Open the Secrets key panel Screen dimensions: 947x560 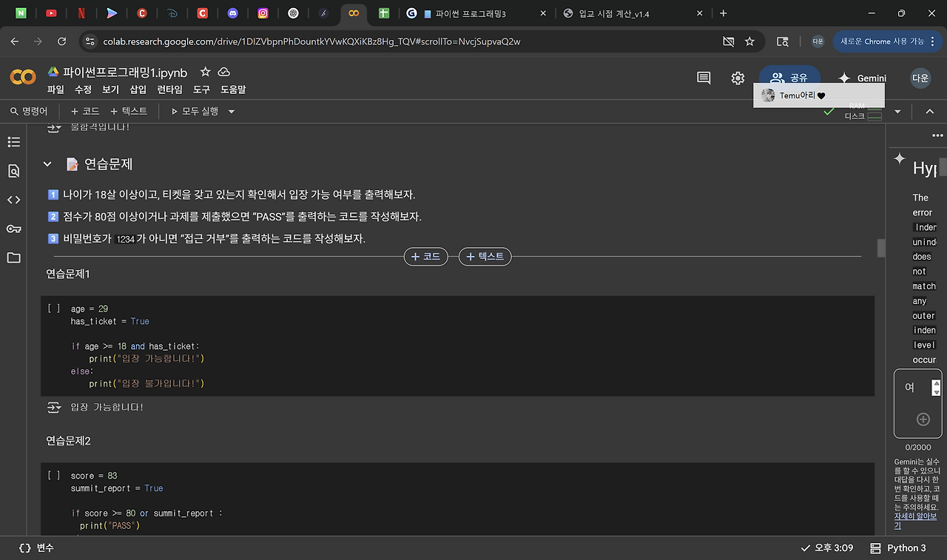pyautogui.click(x=13, y=229)
